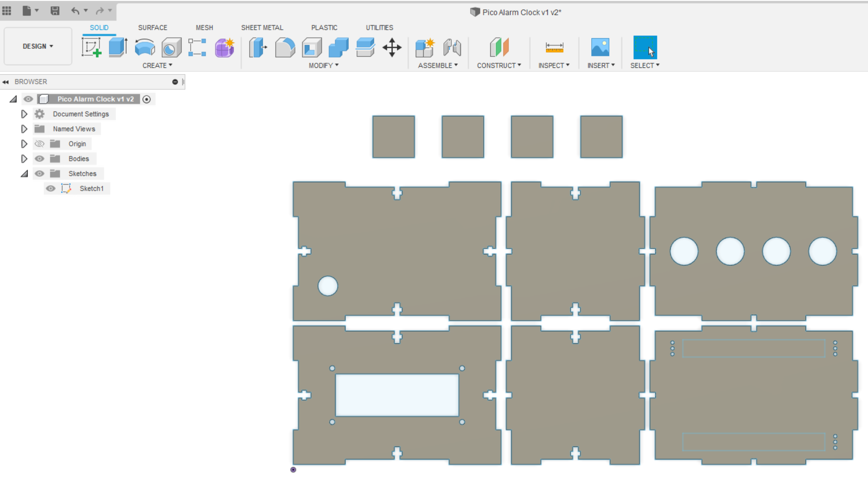Select the Shell tool icon

pos(312,47)
